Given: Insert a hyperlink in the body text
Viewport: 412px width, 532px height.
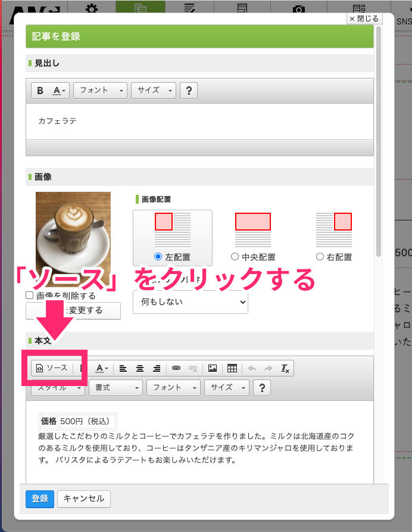Looking at the screenshot, I should [x=176, y=368].
